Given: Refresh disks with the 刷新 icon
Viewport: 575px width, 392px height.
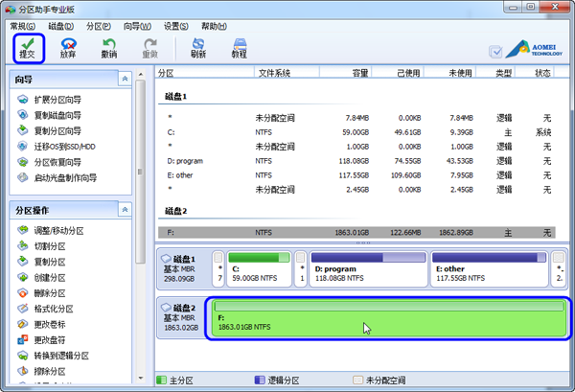Looking at the screenshot, I should pos(198,48).
